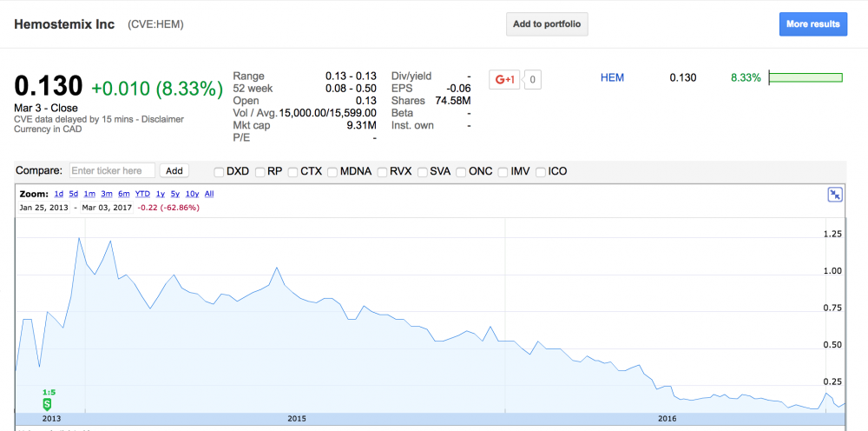The width and height of the screenshot is (868, 431).
Task: Focus the Enter ticker here field
Action: [x=112, y=171]
